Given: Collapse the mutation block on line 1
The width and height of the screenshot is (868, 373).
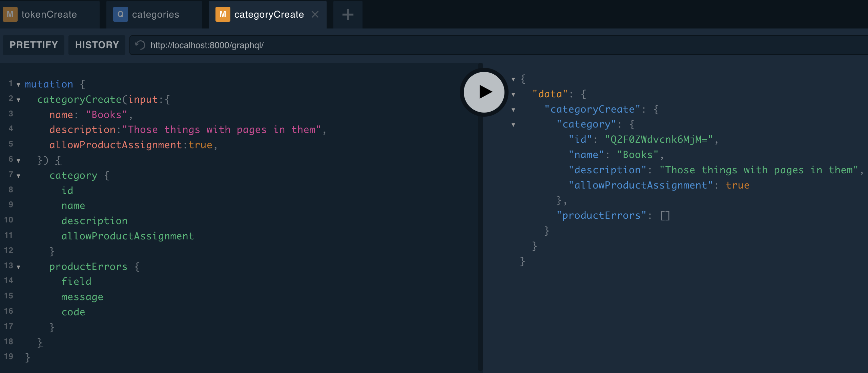Looking at the screenshot, I should [19, 85].
